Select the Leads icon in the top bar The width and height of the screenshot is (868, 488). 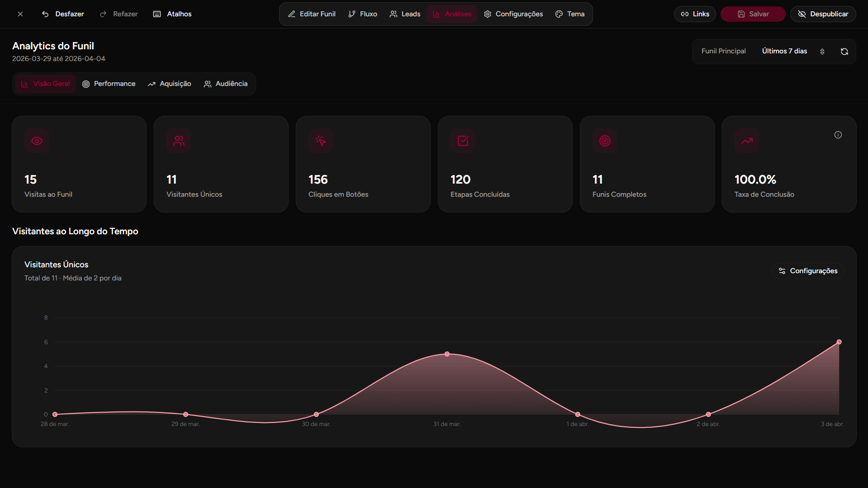point(393,14)
